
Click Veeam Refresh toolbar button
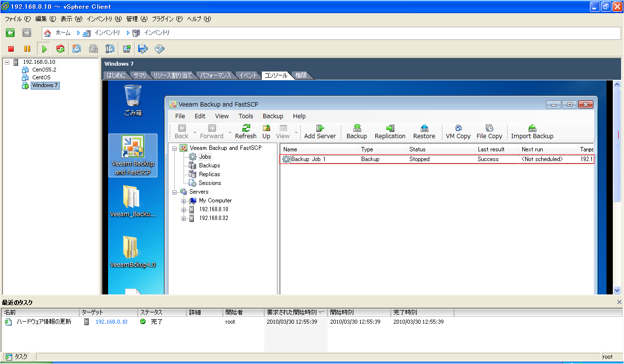(246, 131)
